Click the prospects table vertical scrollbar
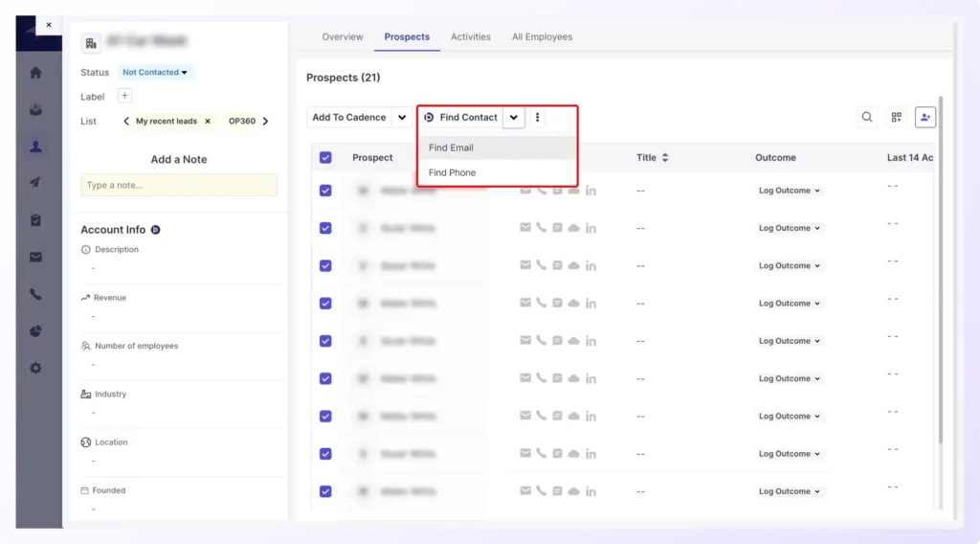 [x=941, y=269]
